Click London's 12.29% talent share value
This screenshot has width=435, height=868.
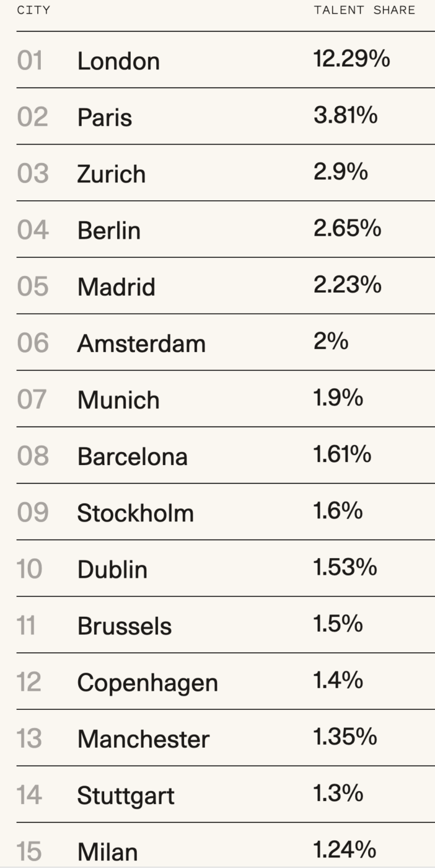click(x=352, y=60)
